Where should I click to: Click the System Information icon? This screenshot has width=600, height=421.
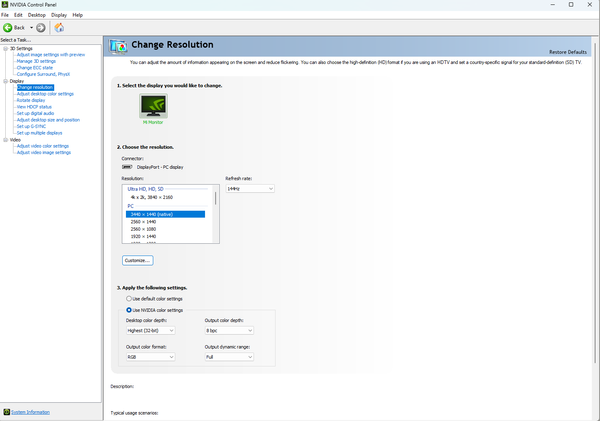coord(4,412)
